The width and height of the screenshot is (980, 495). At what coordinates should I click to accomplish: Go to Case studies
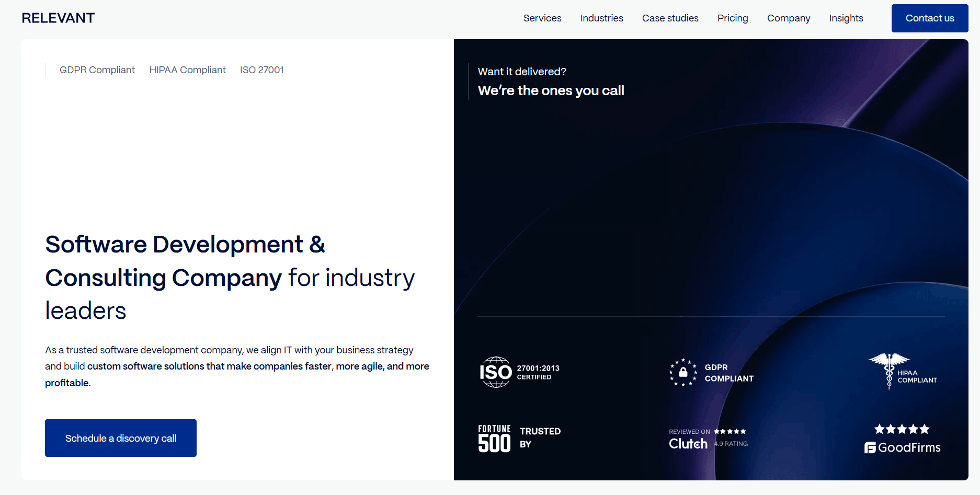coord(670,18)
